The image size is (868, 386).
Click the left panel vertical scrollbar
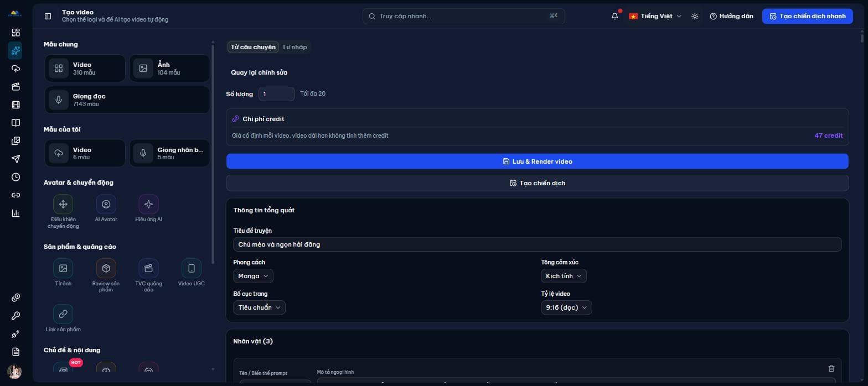[x=213, y=154]
